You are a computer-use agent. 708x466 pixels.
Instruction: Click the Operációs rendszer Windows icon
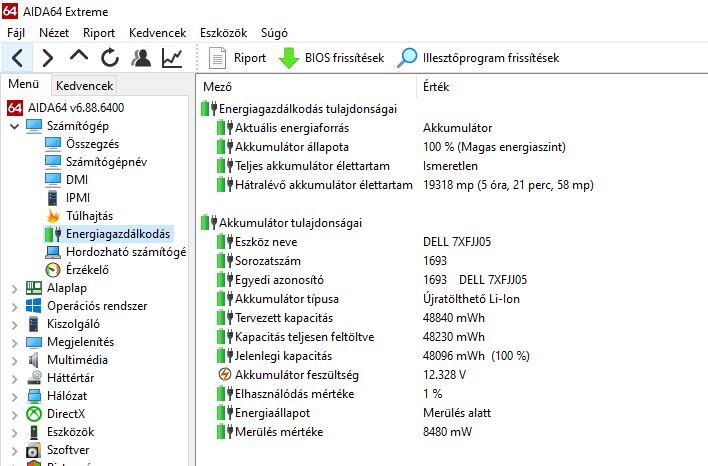pyautogui.click(x=34, y=306)
